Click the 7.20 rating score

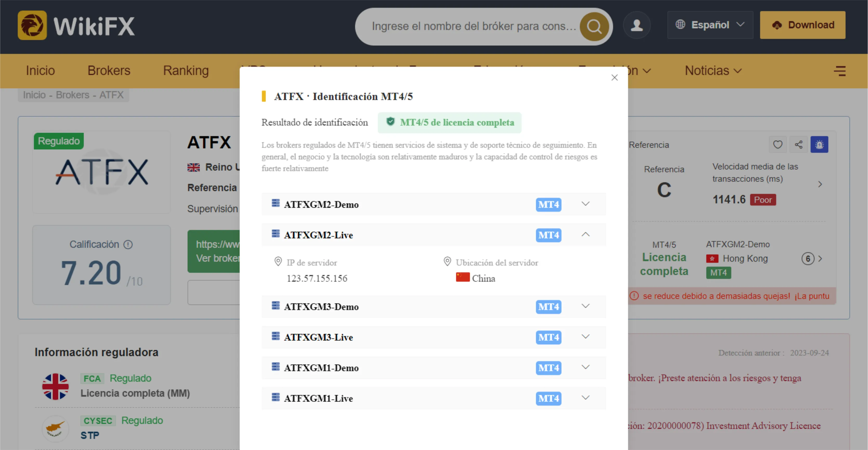tap(91, 273)
